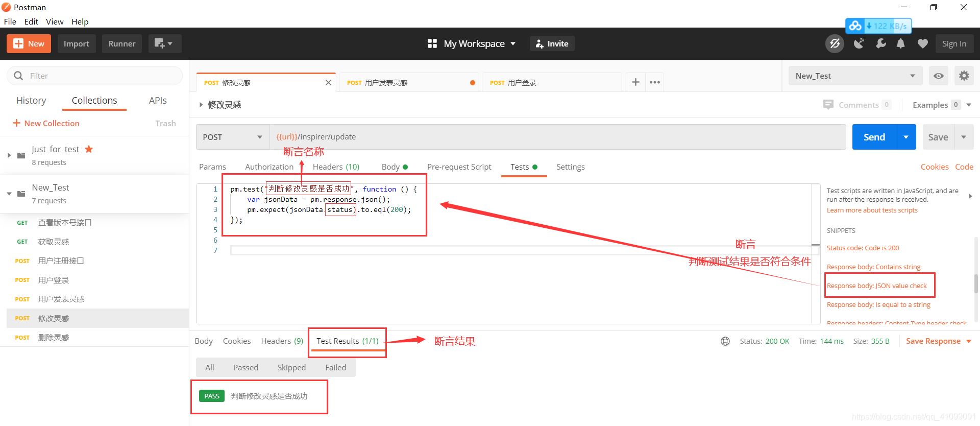Filter test results by Failed
The height and width of the screenshot is (426, 980).
[x=335, y=368]
